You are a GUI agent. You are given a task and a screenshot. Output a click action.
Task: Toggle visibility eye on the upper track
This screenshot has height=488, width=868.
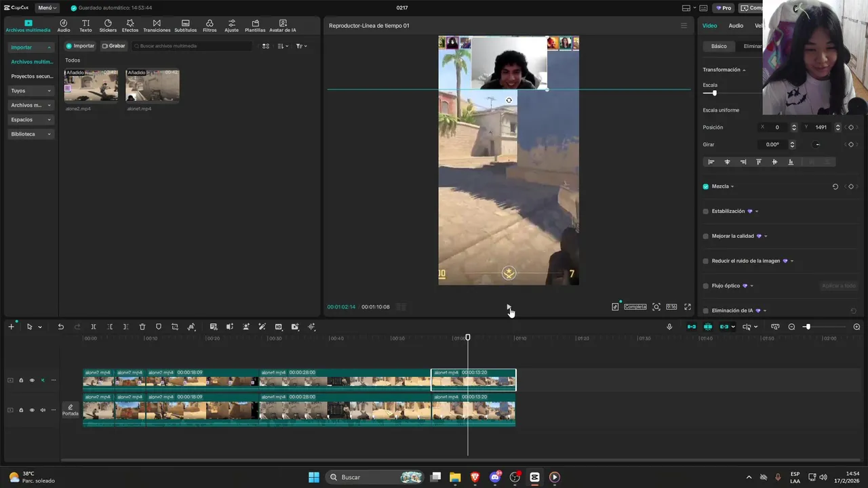(32, 380)
